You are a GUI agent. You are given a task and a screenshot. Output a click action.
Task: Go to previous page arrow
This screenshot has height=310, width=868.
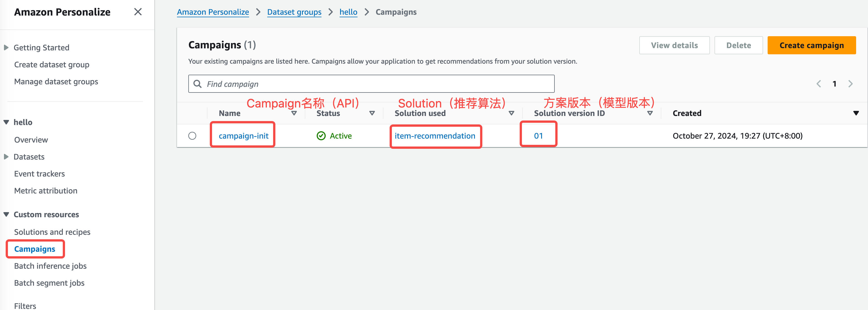(x=819, y=84)
